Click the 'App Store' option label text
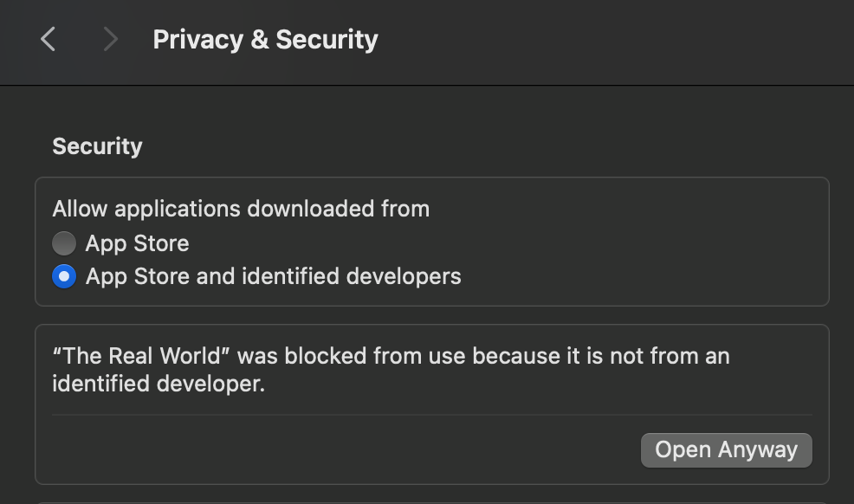The image size is (854, 504). (x=137, y=243)
